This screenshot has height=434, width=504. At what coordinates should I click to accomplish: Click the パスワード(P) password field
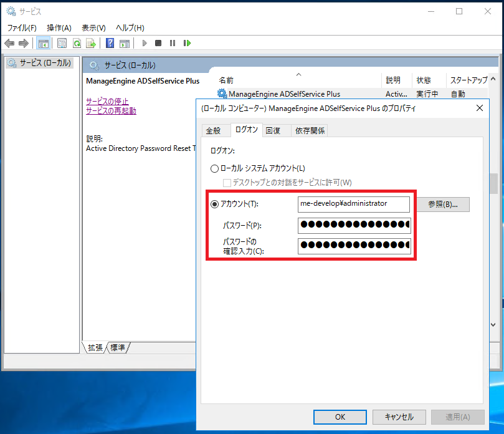(354, 225)
